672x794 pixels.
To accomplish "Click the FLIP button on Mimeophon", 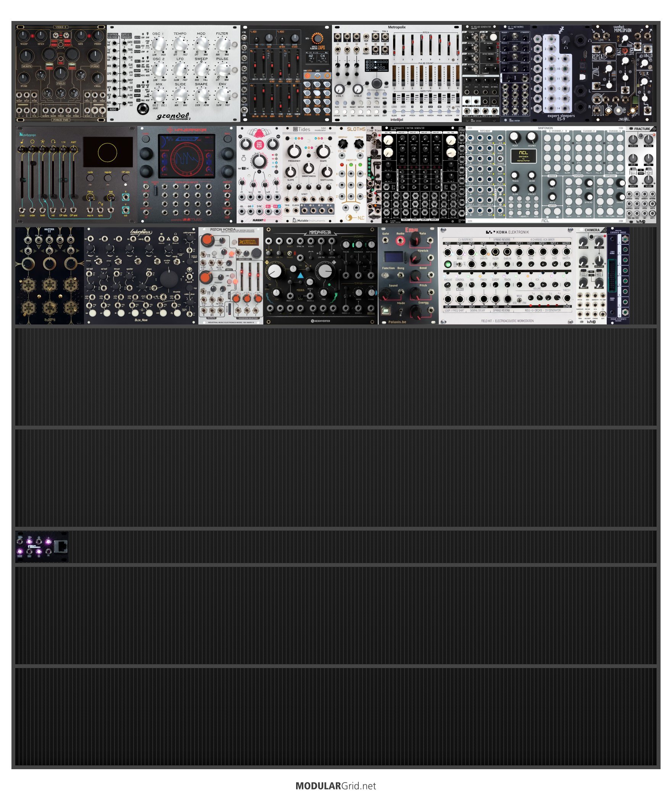I will click(x=609, y=110).
